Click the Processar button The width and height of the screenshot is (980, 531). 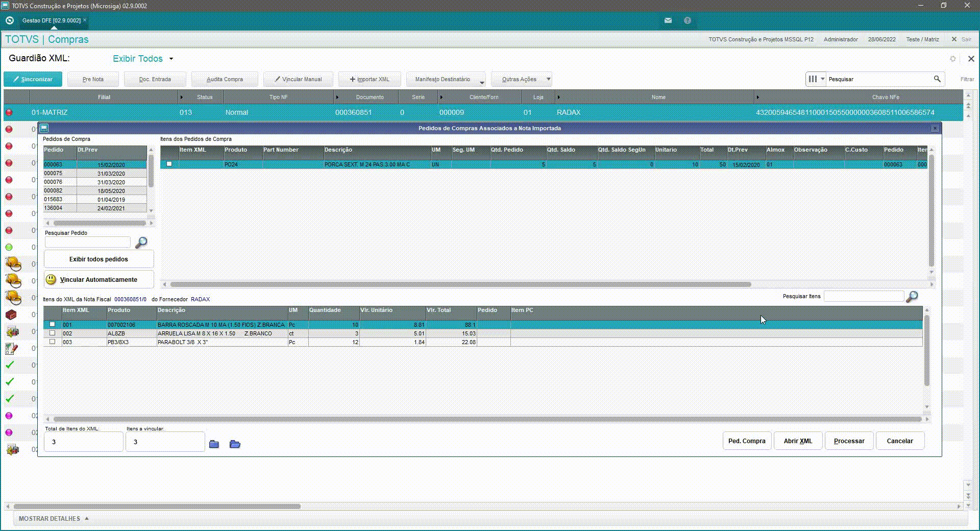849,441
